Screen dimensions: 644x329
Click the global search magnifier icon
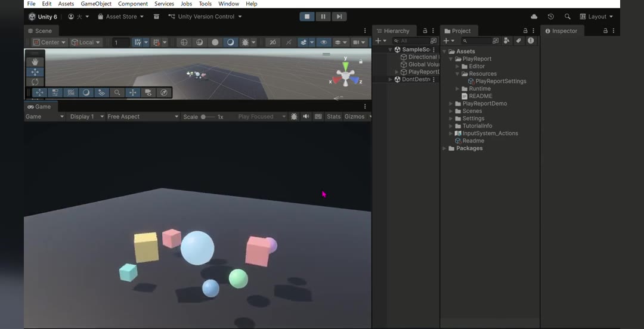click(567, 17)
